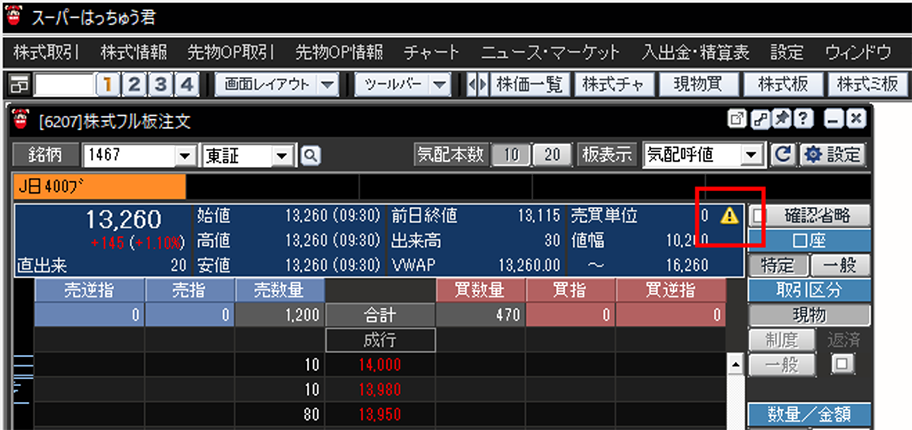Open the help question mark icon
912x430 pixels.
point(801,120)
